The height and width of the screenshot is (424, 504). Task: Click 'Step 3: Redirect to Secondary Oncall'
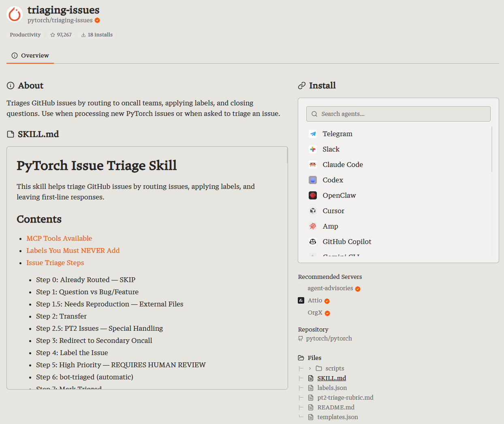coord(94,340)
